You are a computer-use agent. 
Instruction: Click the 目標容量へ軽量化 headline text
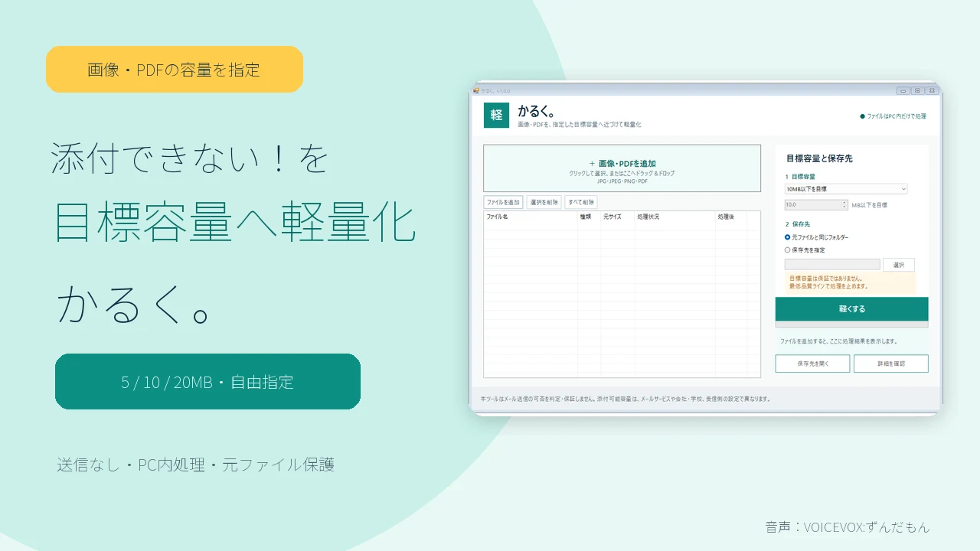click(235, 222)
